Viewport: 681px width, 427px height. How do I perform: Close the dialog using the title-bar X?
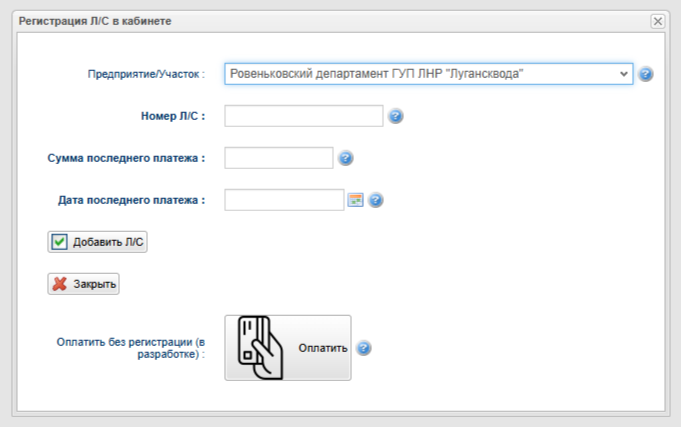(x=657, y=21)
